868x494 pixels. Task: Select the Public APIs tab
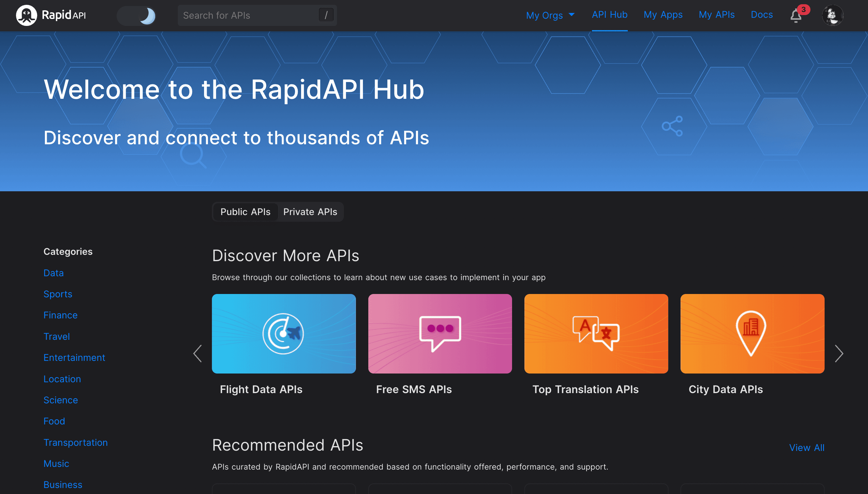(245, 212)
